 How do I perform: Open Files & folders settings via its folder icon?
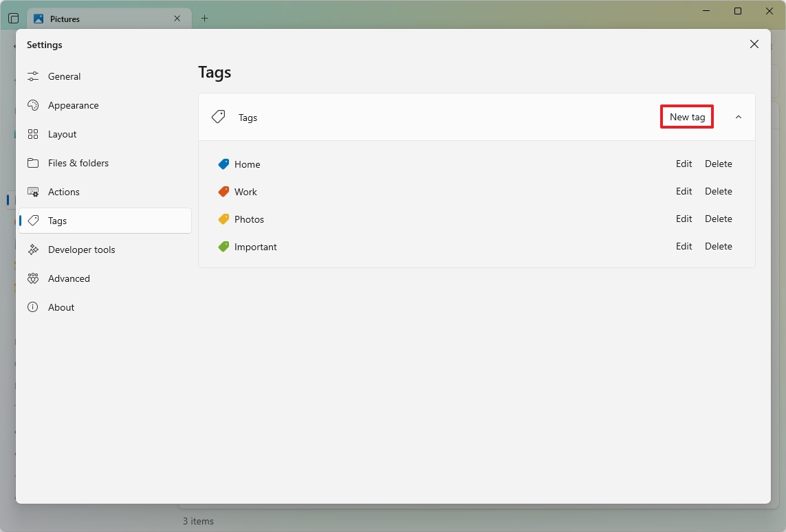[x=33, y=163]
